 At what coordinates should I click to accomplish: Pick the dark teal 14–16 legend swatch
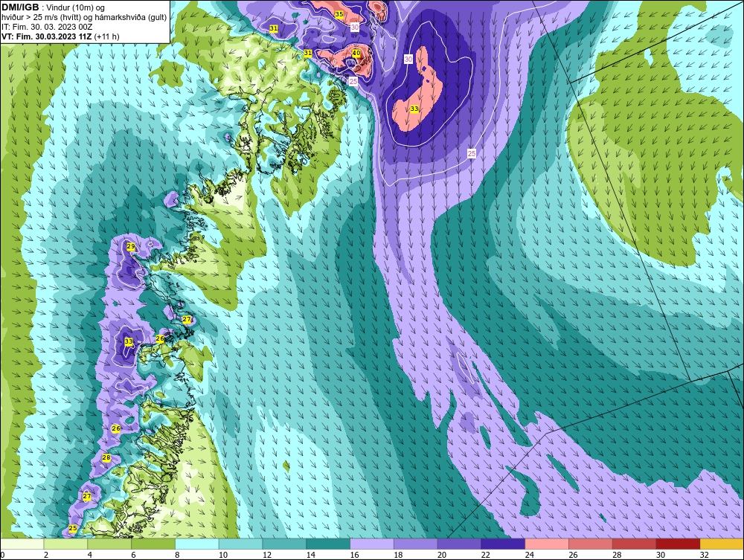328,544
